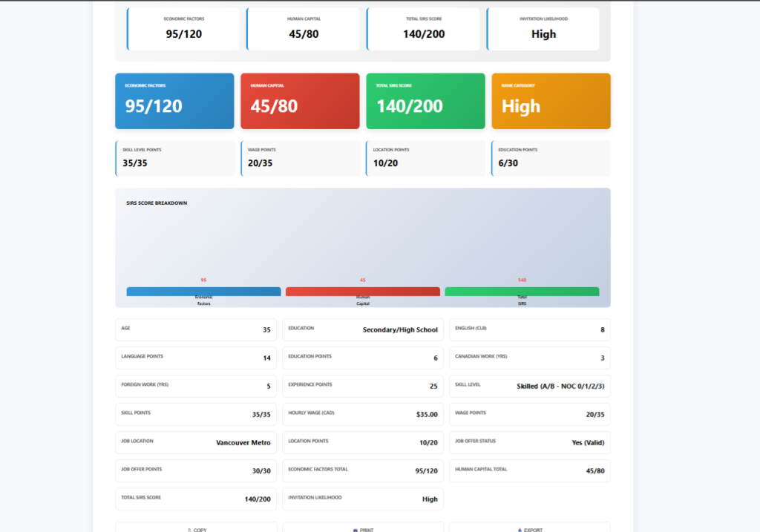The image size is (760, 532).
Task: Click the green Total SIRS chart bar
Action: pyautogui.click(x=522, y=291)
